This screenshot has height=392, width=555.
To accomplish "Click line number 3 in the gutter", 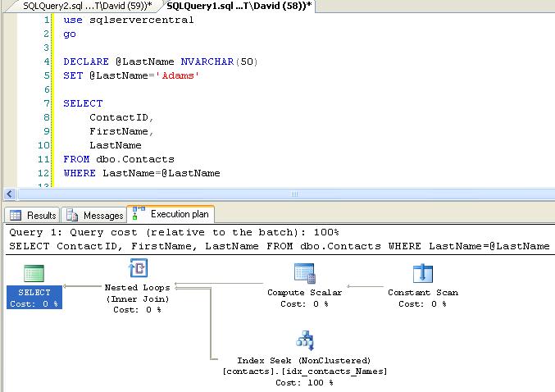I will (x=47, y=48).
